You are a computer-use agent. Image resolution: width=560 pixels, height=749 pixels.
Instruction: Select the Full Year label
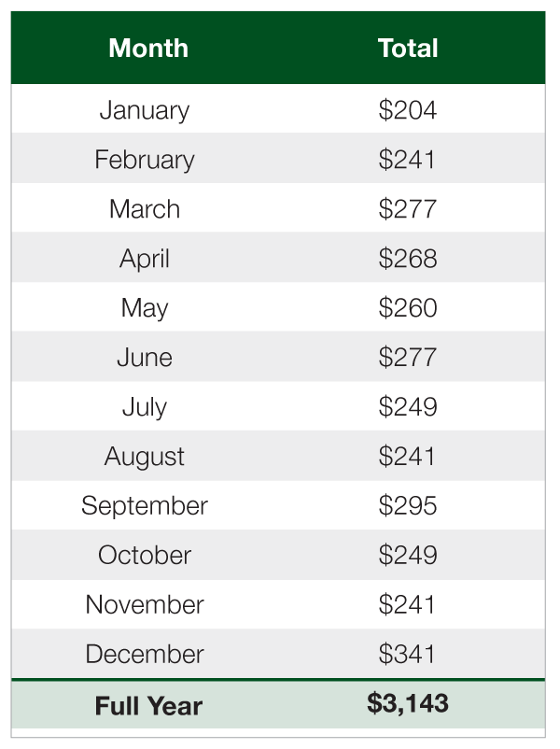(148, 706)
